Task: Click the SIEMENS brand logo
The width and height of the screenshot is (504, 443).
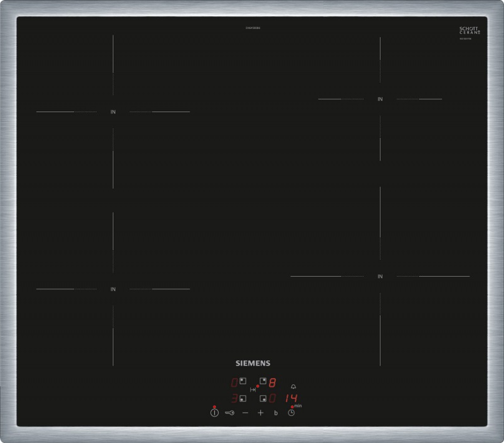Action: pos(253,363)
